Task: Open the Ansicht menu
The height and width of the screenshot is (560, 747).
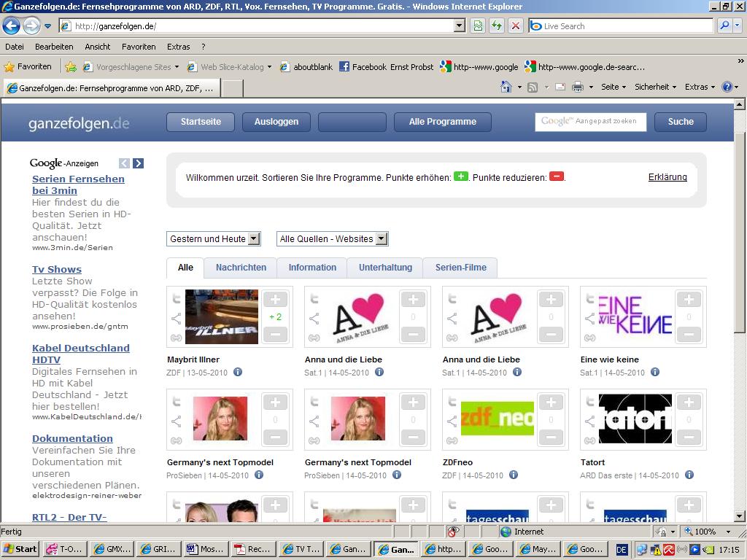Action: coord(97,47)
